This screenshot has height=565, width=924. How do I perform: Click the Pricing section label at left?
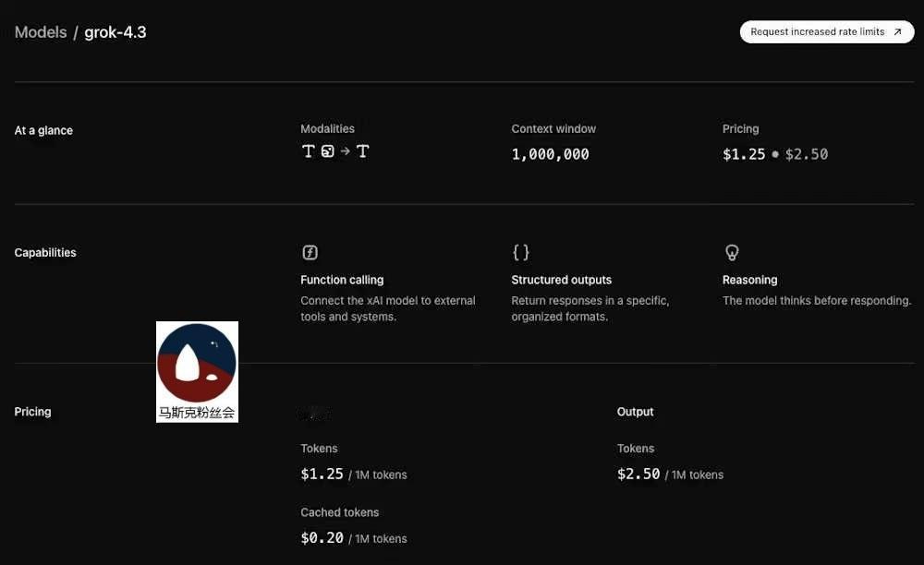(32, 412)
